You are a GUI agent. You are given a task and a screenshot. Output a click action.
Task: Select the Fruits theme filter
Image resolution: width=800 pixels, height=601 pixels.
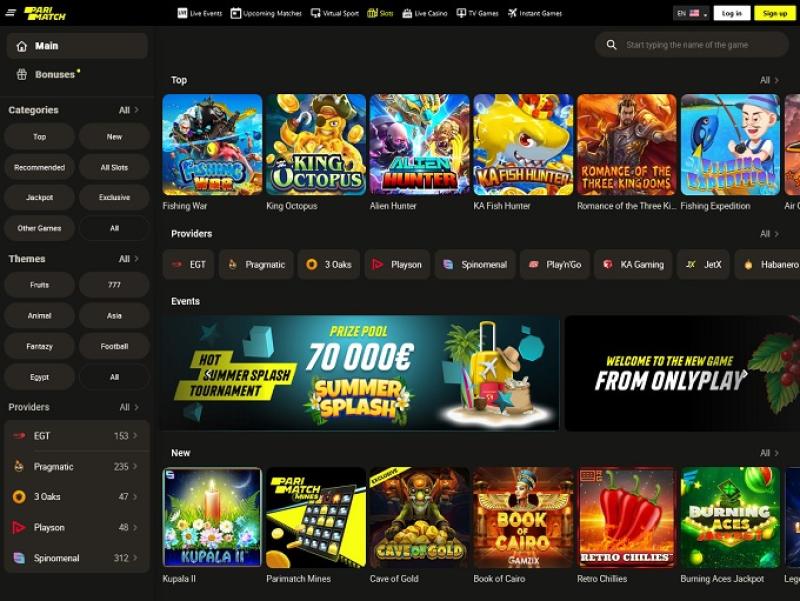click(40, 286)
